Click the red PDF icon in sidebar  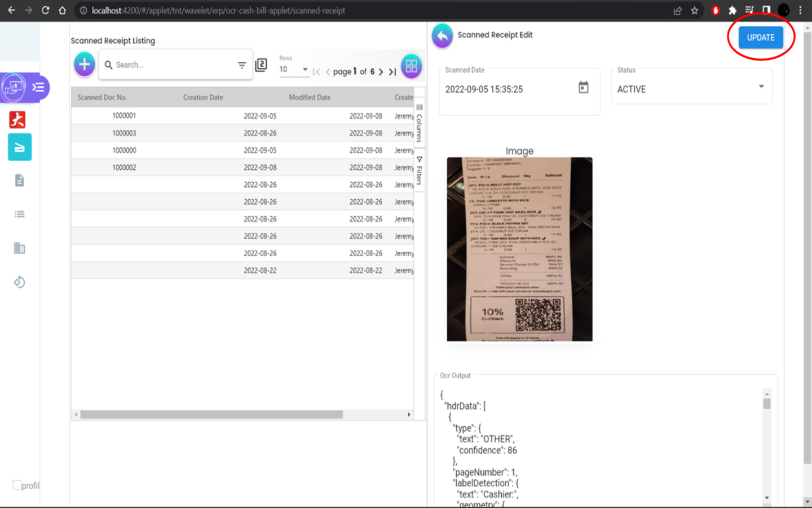coord(17,119)
